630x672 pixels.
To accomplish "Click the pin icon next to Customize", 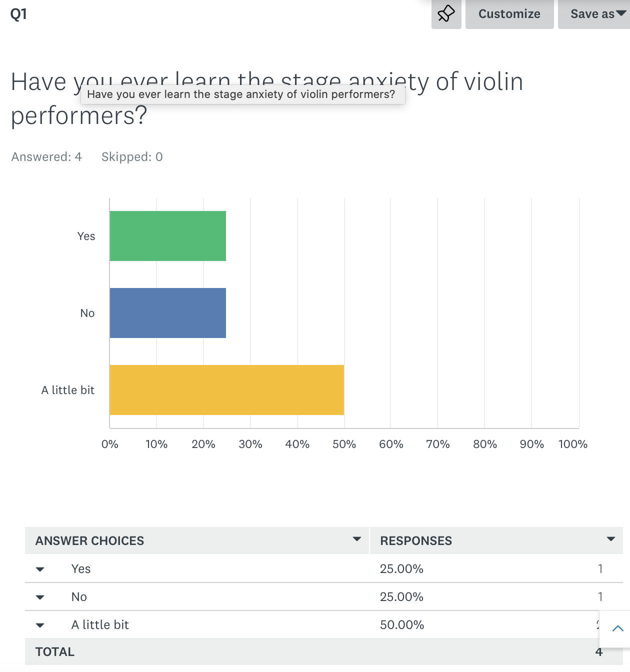I will pyautogui.click(x=446, y=14).
